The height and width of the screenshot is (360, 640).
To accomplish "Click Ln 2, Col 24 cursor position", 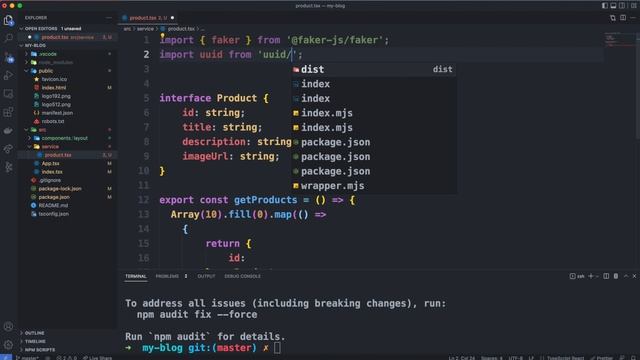I will pyautogui.click(x=462, y=358).
